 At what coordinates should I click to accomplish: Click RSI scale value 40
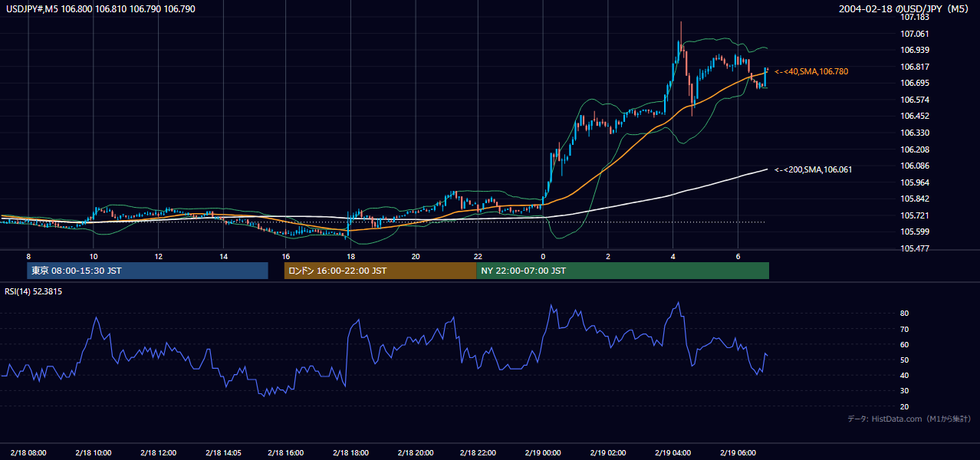pos(905,375)
